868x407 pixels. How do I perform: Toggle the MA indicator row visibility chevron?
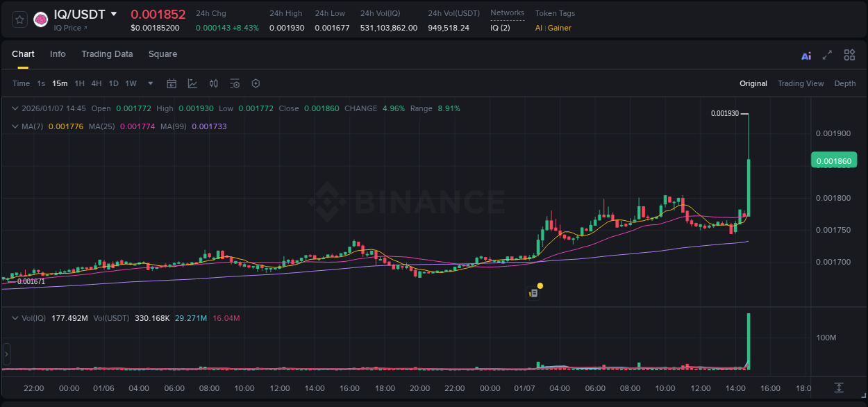point(15,126)
